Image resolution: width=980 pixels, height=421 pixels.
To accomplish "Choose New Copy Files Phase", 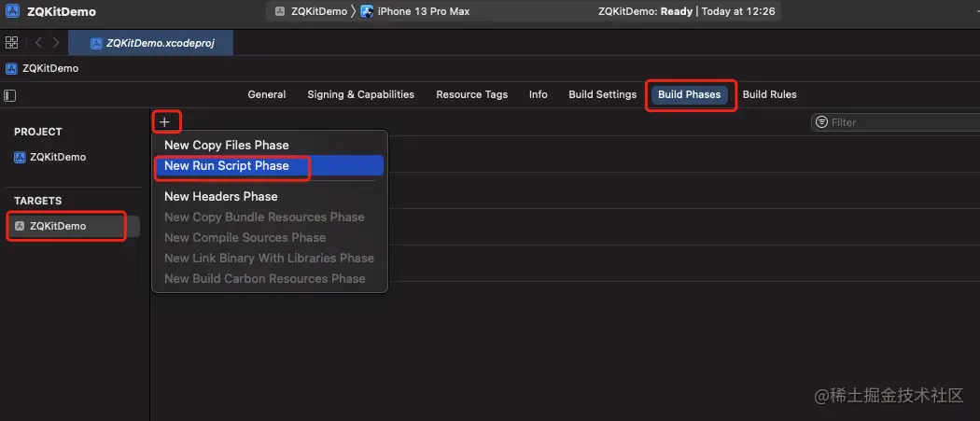I will tap(226, 145).
